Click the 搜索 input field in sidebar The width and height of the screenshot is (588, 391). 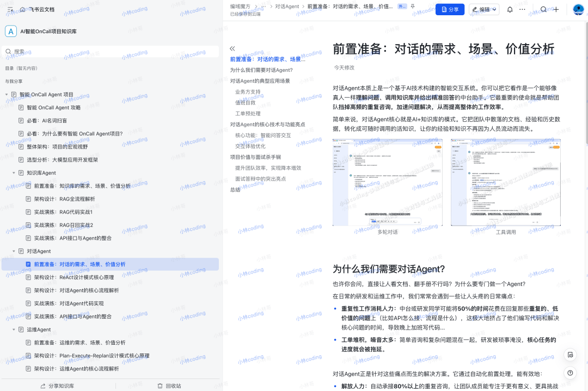point(111,52)
